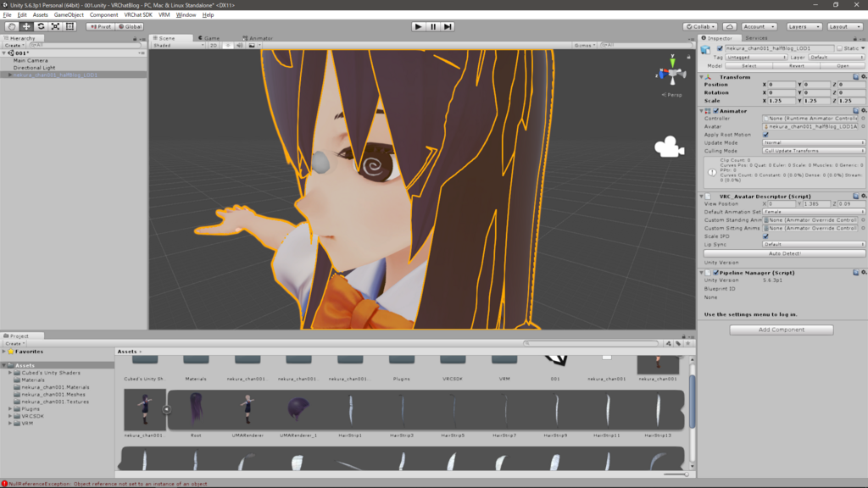Select the Rotate tool
The height and width of the screenshot is (488, 868).
click(x=41, y=26)
